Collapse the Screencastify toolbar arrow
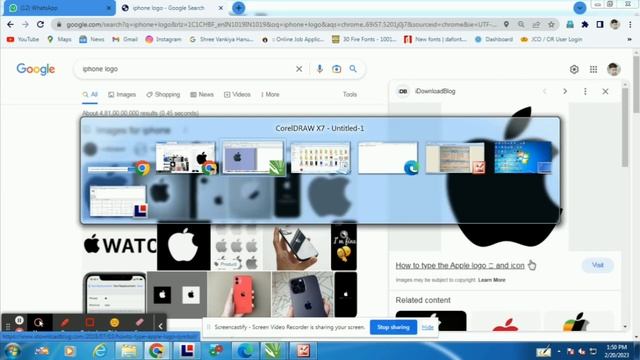This screenshot has width=640, height=360. click(x=160, y=326)
